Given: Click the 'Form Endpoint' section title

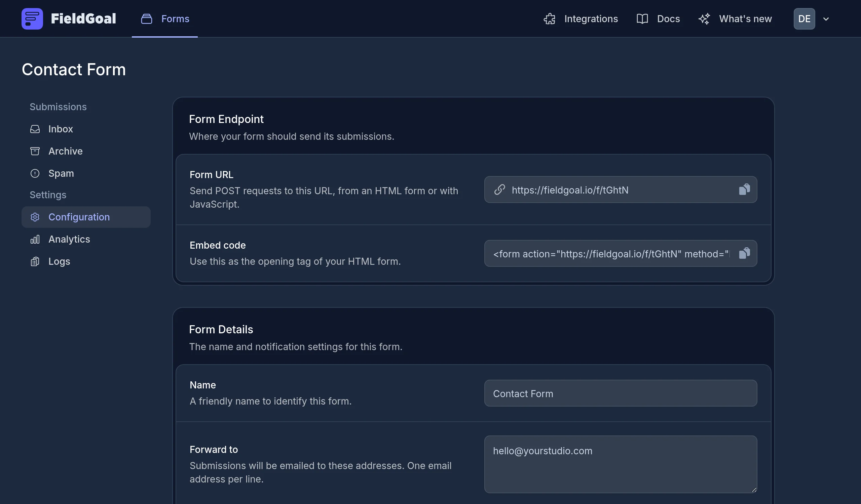Looking at the screenshot, I should [226, 119].
